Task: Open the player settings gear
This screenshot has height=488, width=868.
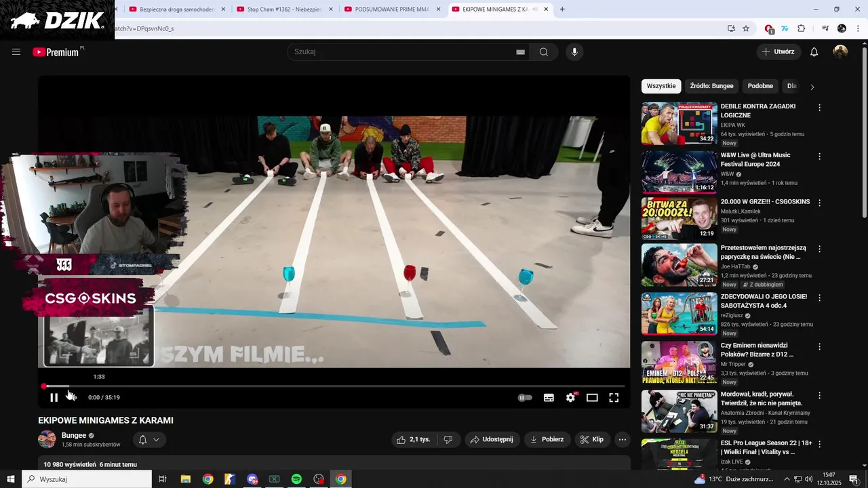Action: 570,398
